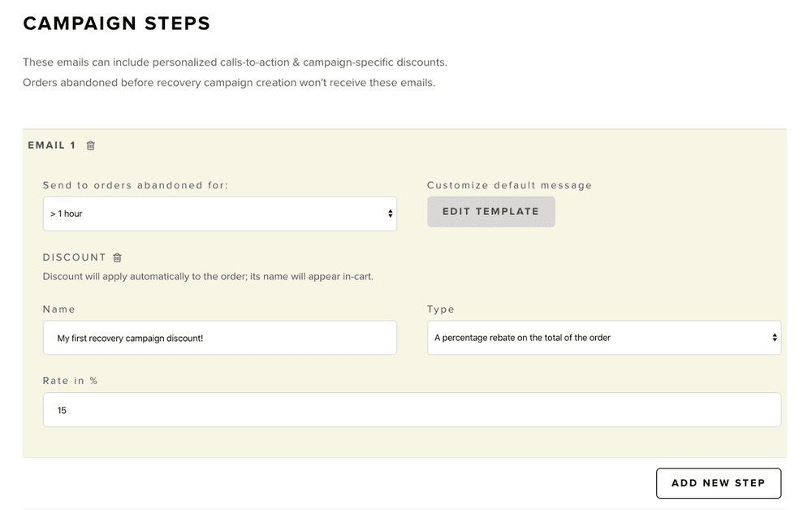This screenshot has height=510, width=812.
Task: Click into the Rate in % field
Action: tap(412, 410)
